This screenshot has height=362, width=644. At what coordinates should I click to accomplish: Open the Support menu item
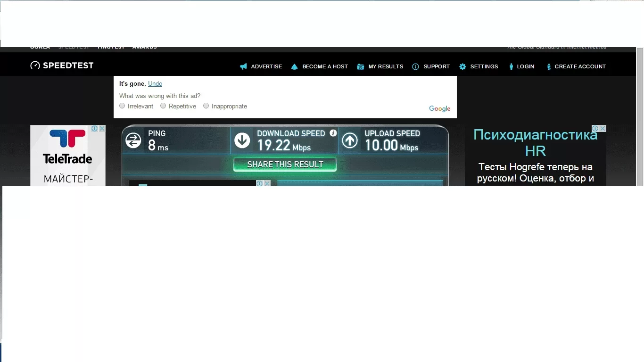pos(437,66)
